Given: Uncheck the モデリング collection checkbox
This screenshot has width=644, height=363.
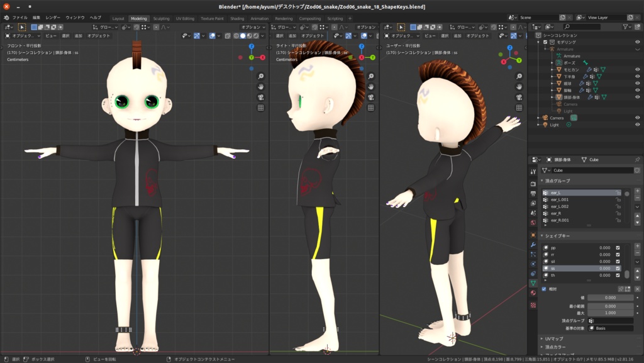Looking at the screenshot, I should pyautogui.click(x=545, y=42).
